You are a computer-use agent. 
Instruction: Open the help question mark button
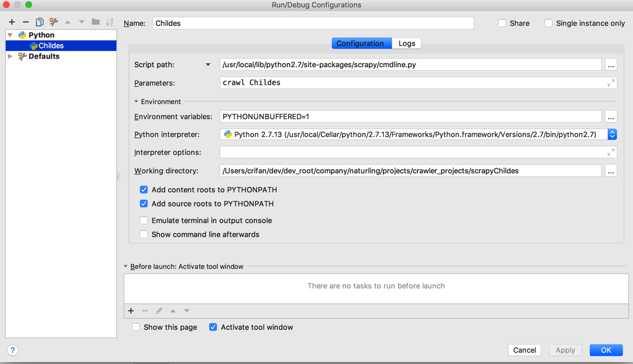tap(13, 350)
